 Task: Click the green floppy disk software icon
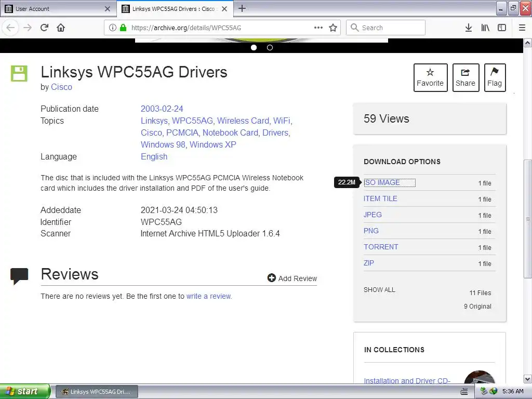pyautogui.click(x=19, y=73)
